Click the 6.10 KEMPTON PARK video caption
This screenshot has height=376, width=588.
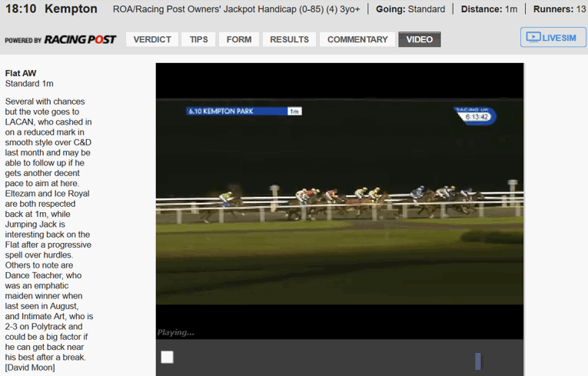[x=244, y=111]
